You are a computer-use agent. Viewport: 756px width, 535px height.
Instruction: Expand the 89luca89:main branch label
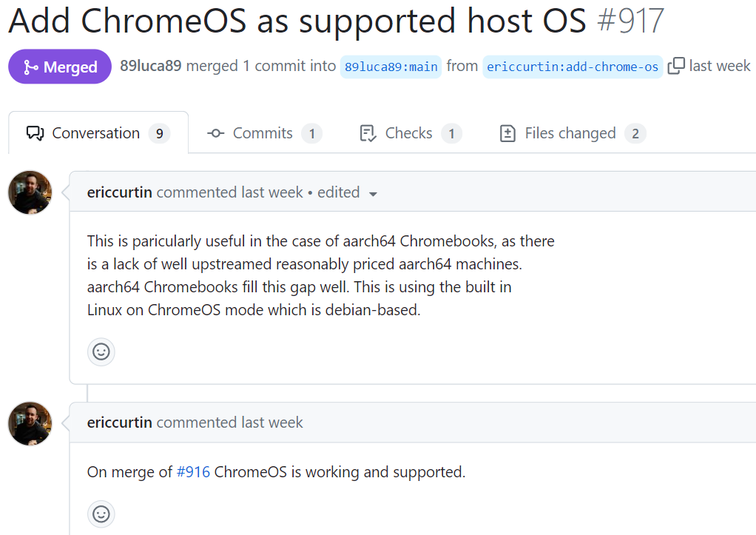tap(391, 67)
